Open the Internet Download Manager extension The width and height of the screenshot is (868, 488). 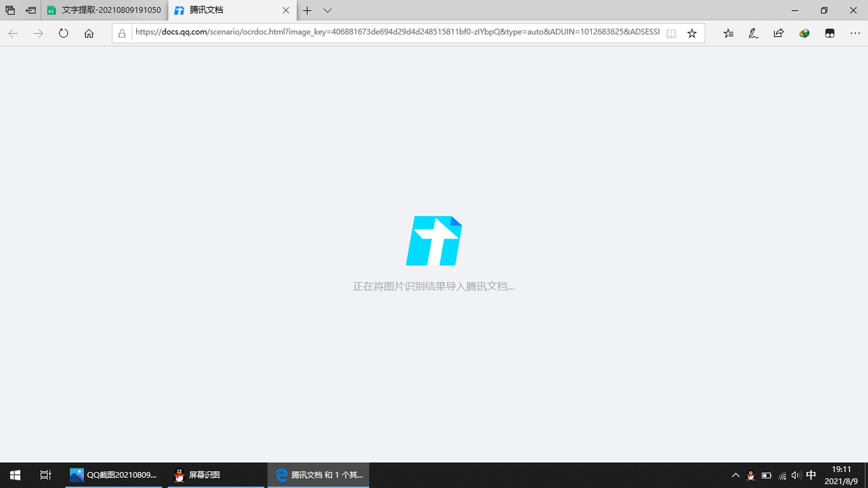pyautogui.click(x=804, y=33)
